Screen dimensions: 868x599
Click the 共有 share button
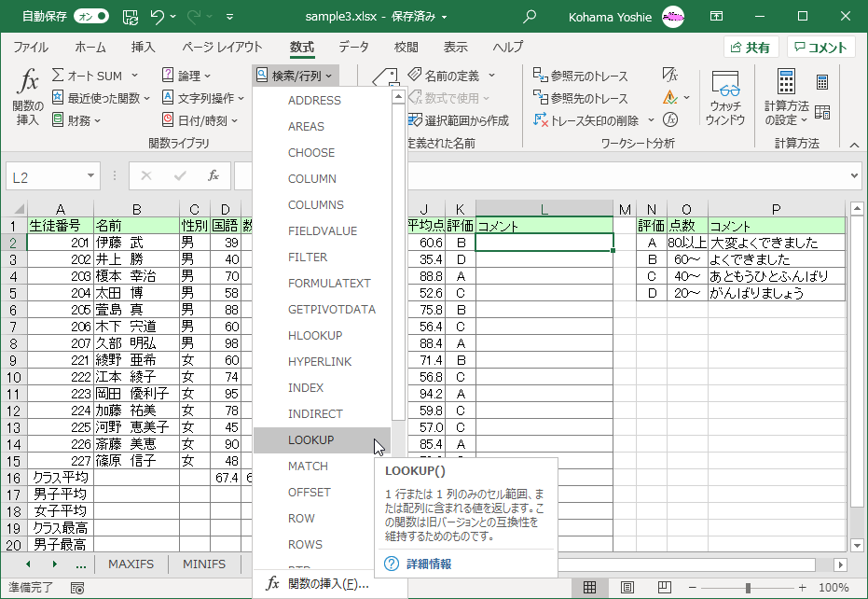(751, 48)
